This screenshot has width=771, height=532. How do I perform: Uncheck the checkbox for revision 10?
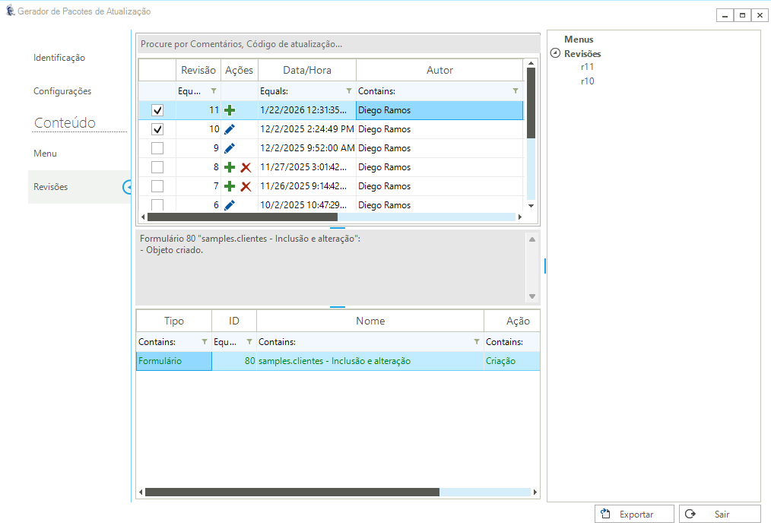(157, 129)
